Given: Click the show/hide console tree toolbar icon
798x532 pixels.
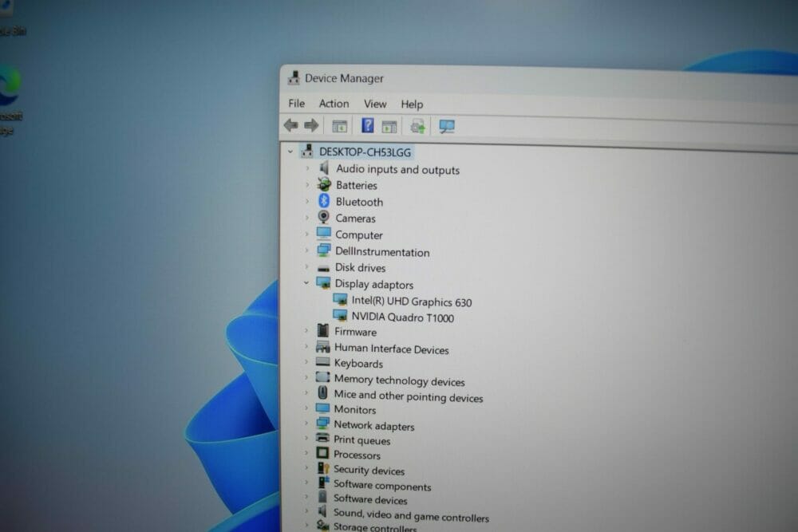Looking at the screenshot, I should 339,126.
